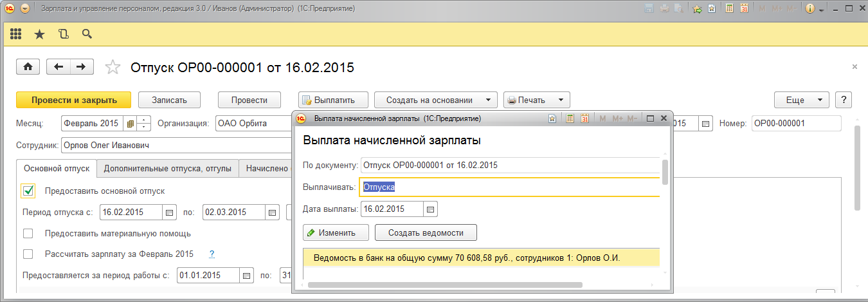The height and width of the screenshot is (302, 868).
Task: Click the search magnifier icon
Action: (x=87, y=34)
